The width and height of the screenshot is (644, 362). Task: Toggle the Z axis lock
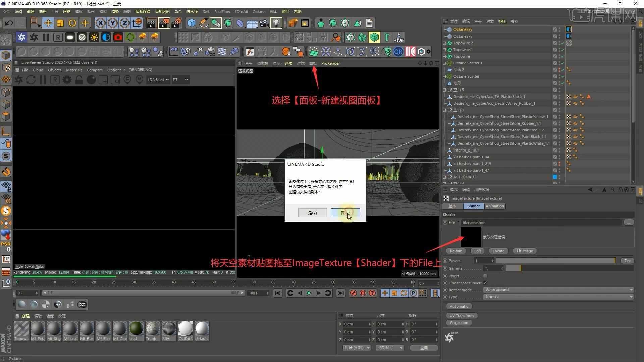(x=125, y=23)
